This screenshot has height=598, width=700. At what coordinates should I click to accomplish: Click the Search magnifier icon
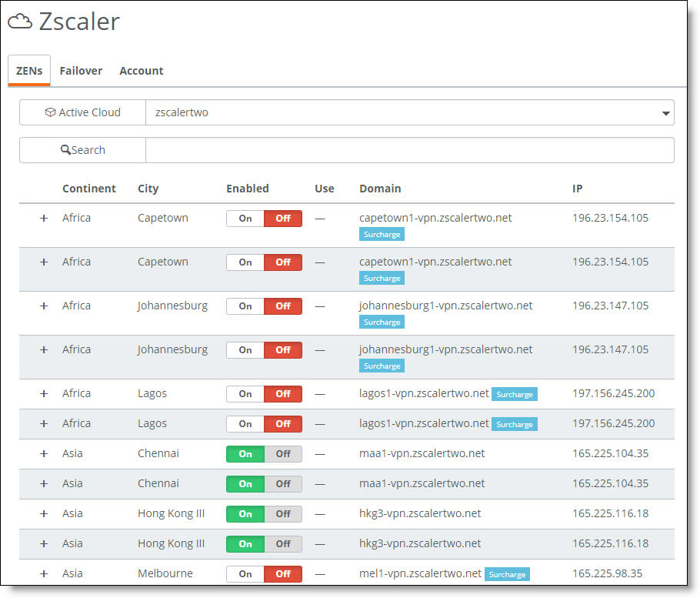(x=65, y=149)
